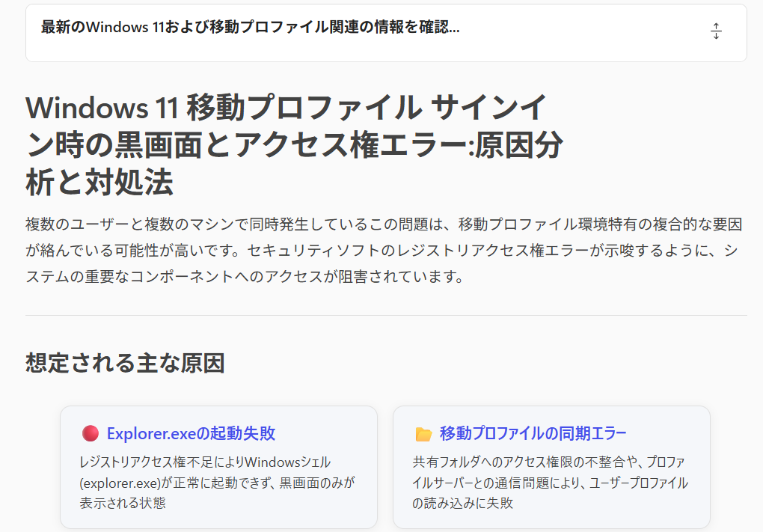Open the 'Explorer.exeの起動失敗' card heading
Image resolution: width=763 pixels, height=532 pixels.
(x=191, y=433)
